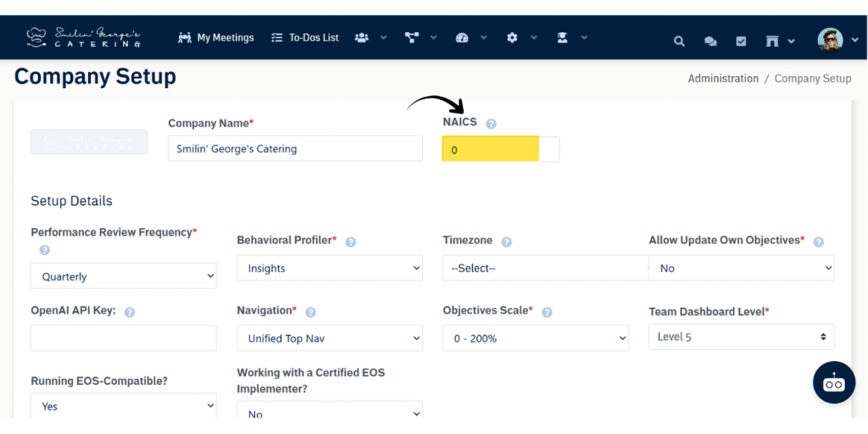The width and height of the screenshot is (868, 434).
Task: Click the help icon next to NAICS
Action: (x=492, y=124)
